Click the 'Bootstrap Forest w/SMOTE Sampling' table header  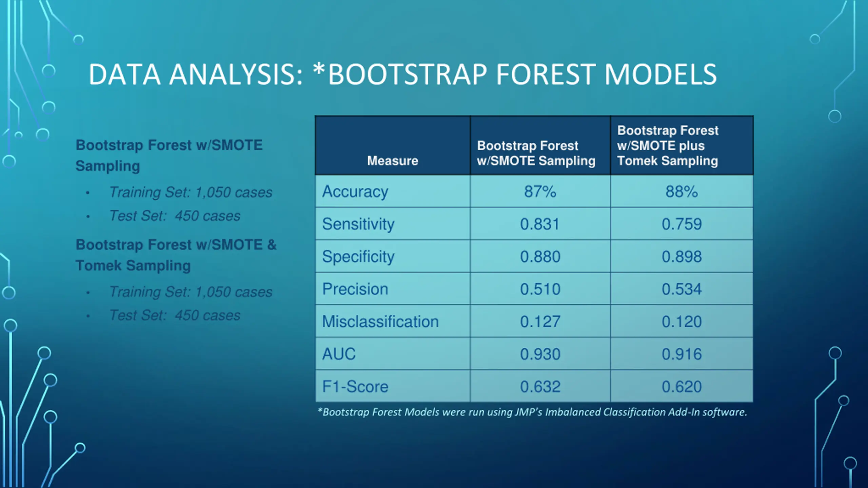[536, 153]
